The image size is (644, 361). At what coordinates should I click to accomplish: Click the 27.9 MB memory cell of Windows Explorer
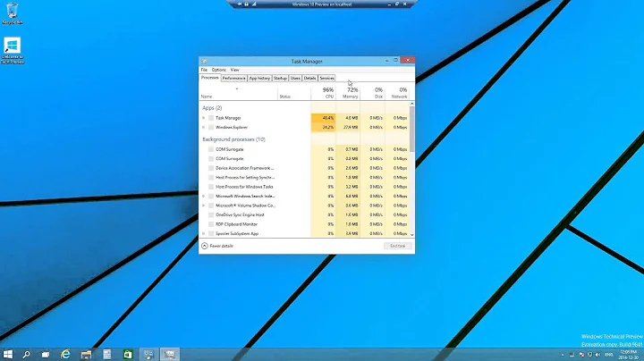coord(348,127)
